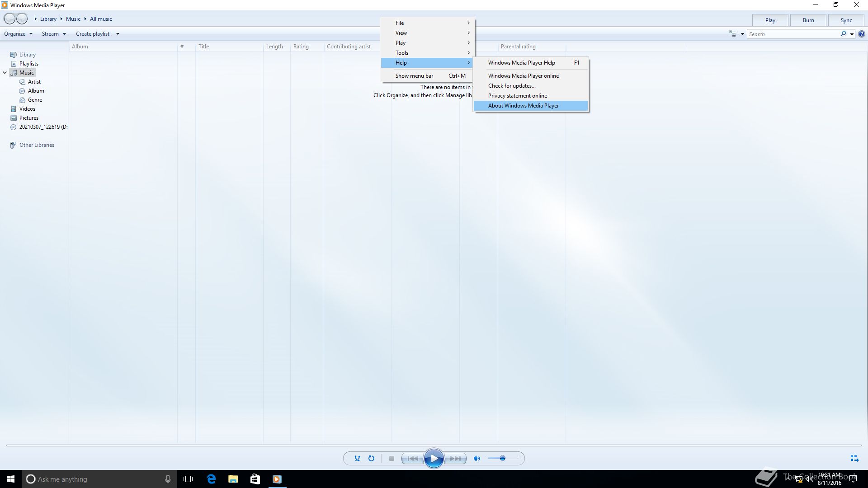This screenshot has height=488, width=868.
Task: Toggle repeat in playback controls
Action: (371, 458)
